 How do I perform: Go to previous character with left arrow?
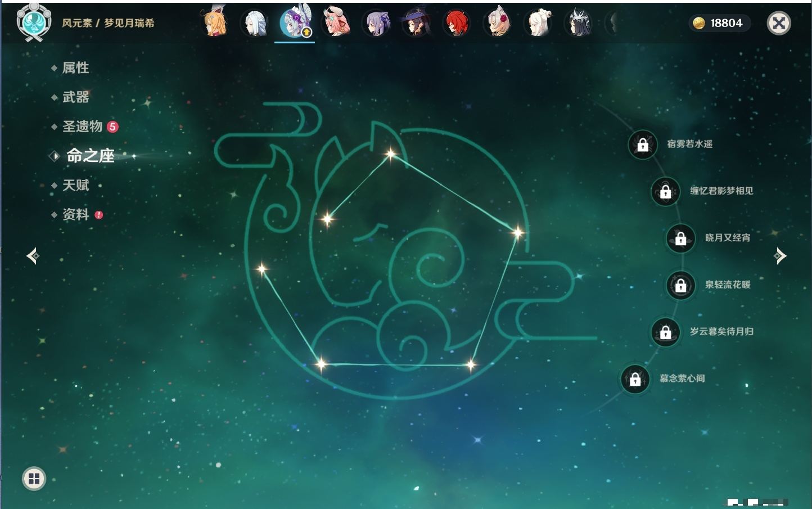point(33,256)
